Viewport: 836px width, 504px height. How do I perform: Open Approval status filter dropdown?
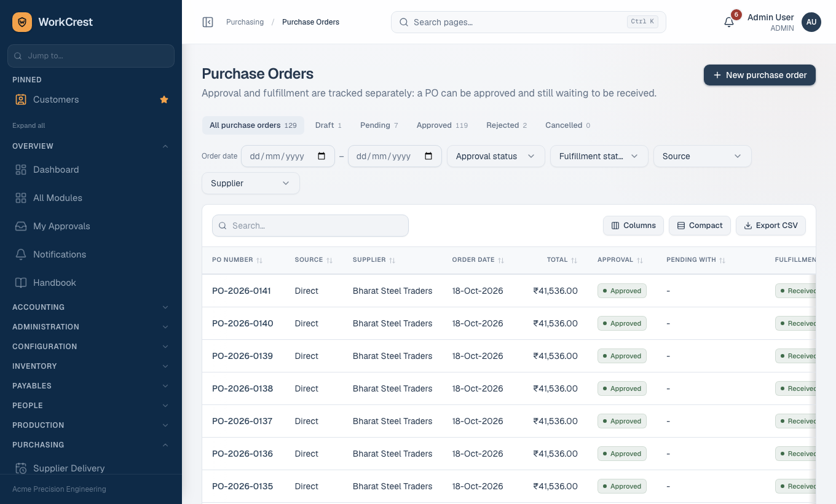496,156
